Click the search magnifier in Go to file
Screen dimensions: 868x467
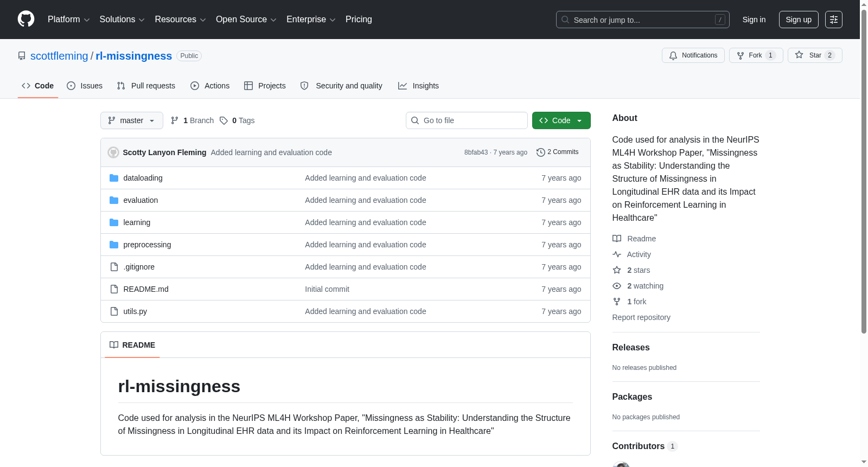click(415, 120)
